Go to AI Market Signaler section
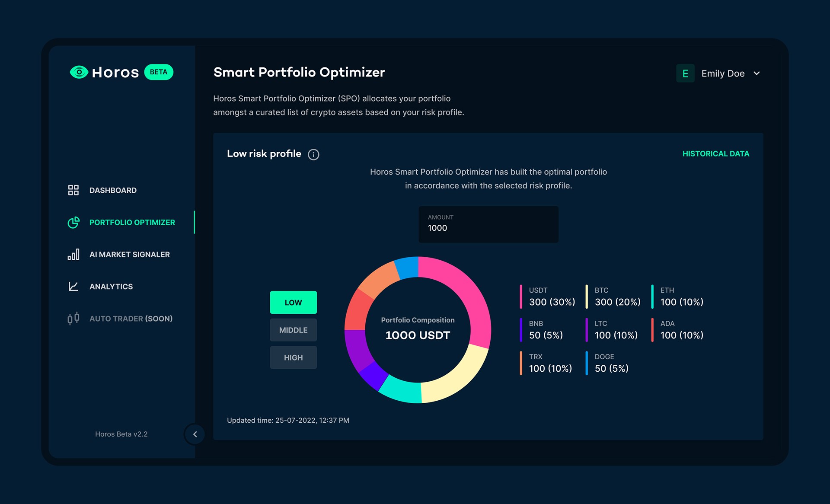Viewport: 830px width, 504px height. [129, 255]
